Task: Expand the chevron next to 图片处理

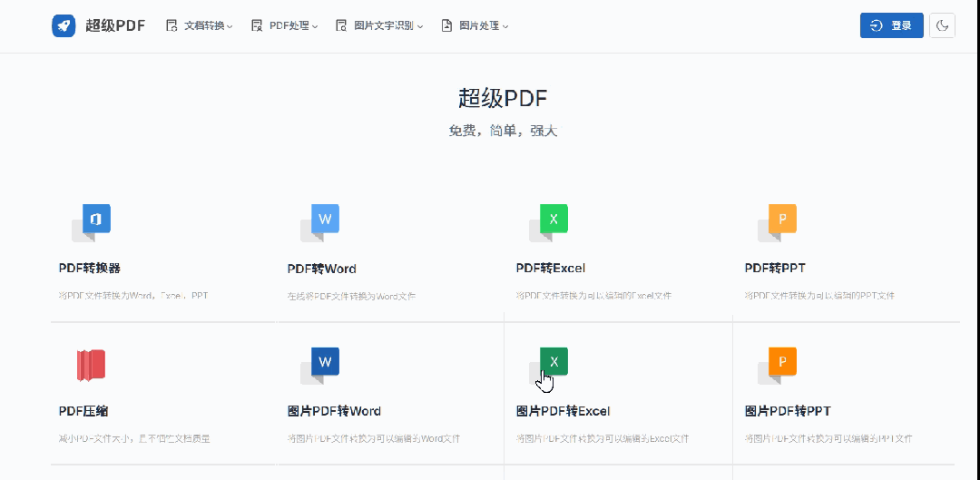Action: coord(505,26)
